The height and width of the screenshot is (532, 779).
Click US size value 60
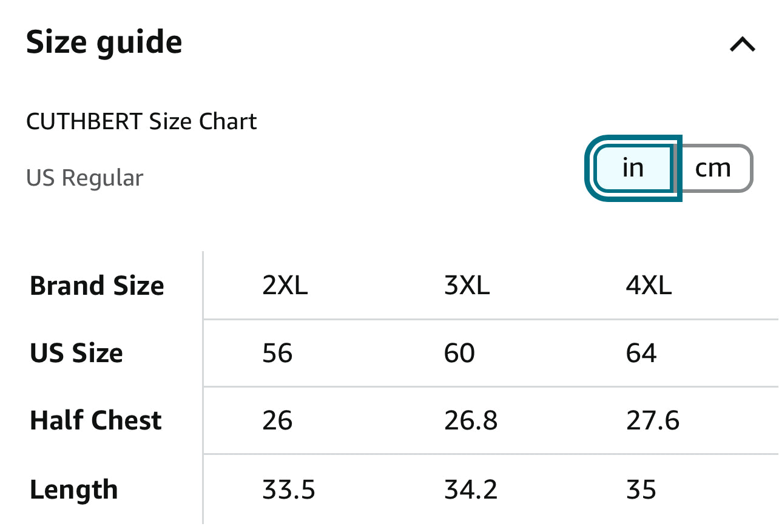459,353
